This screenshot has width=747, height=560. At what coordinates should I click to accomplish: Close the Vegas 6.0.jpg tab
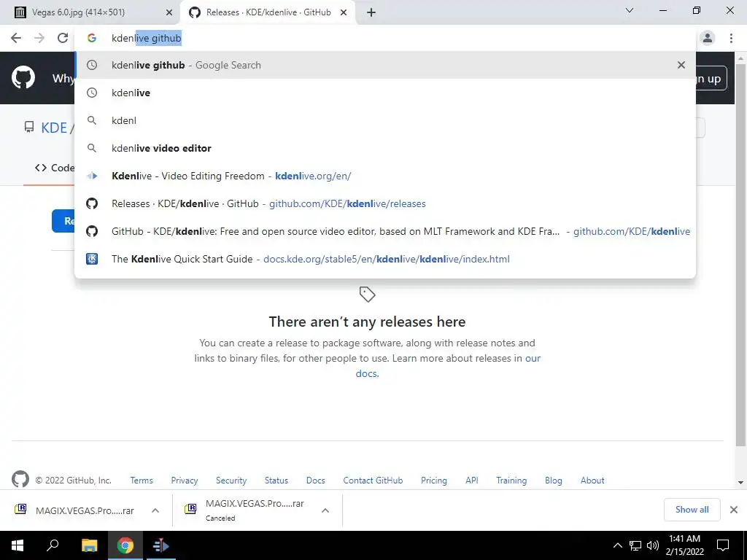coord(169,12)
